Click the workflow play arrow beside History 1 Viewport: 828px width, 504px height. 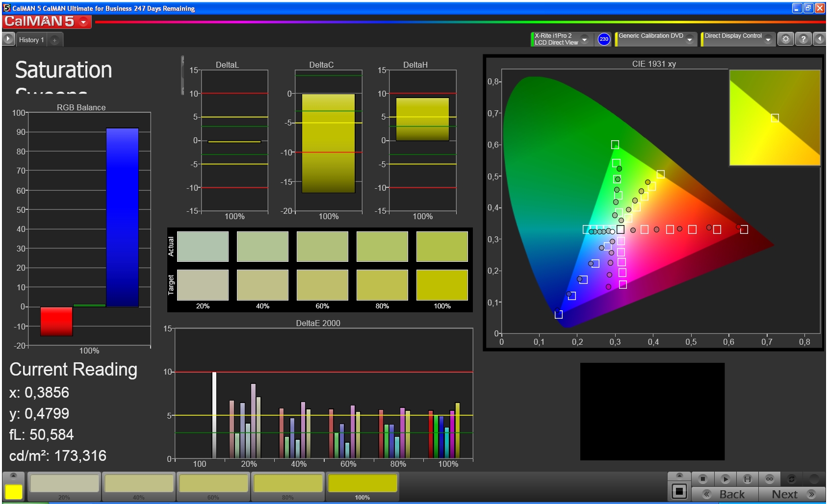coord(8,39)
